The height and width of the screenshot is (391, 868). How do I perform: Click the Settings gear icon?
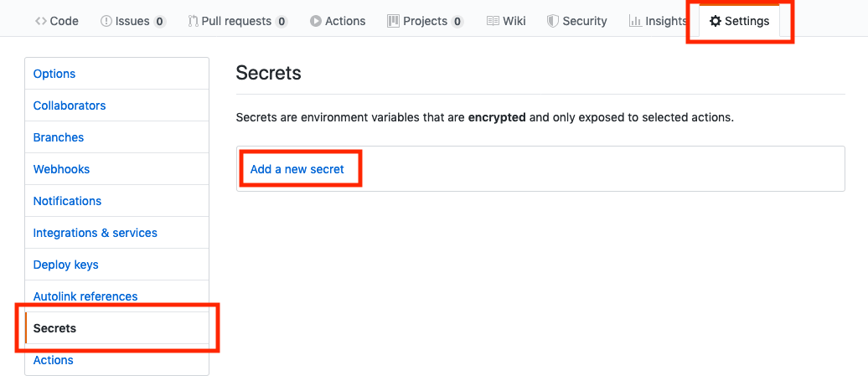[x=716, y=21]
